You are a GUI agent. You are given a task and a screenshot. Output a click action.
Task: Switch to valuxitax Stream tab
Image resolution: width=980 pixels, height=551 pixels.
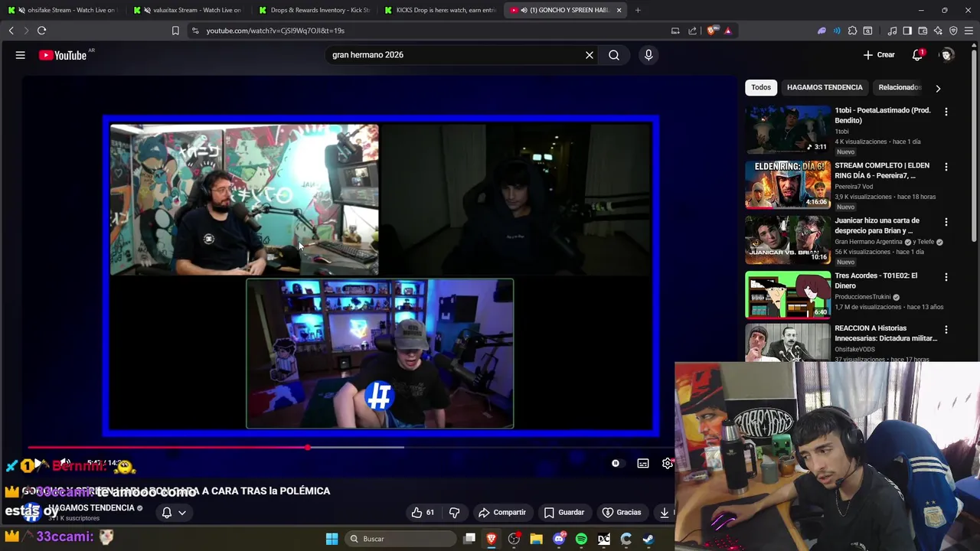point(188,10)
